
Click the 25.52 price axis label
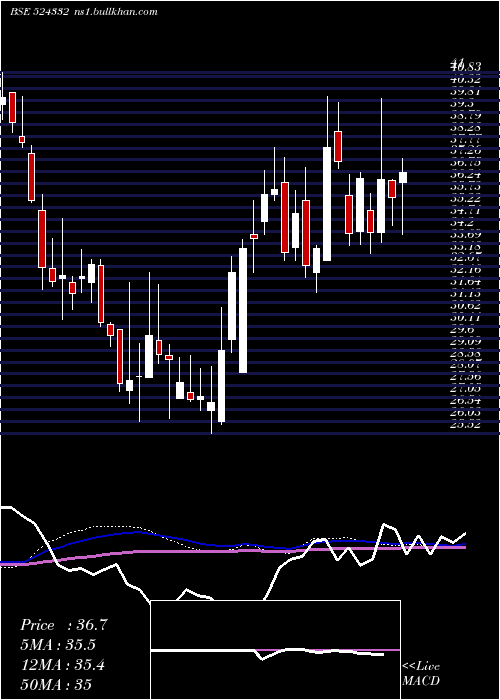pos(466,425)
